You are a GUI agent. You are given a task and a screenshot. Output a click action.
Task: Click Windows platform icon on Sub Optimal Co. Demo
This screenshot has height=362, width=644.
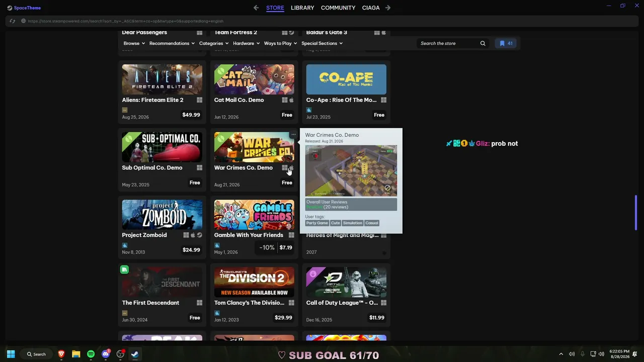[x=200, y=167]
